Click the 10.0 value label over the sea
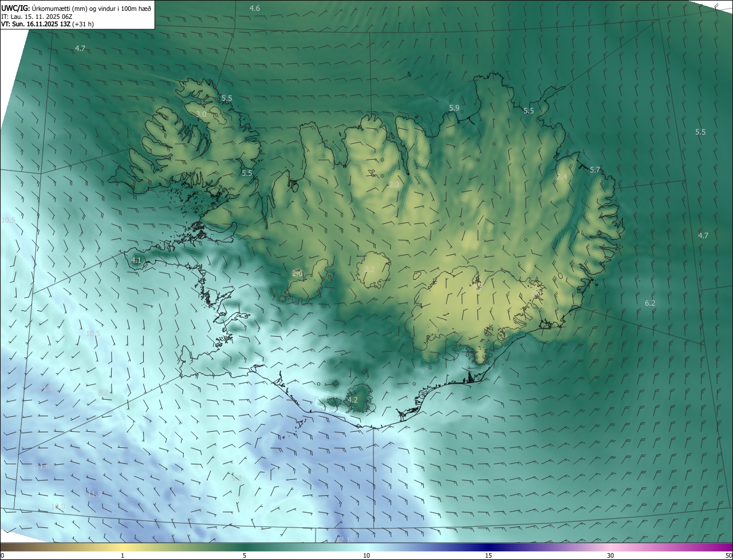The width and height of the screenshot is (733, 560). pyautogui.click(x=58, y=506)
